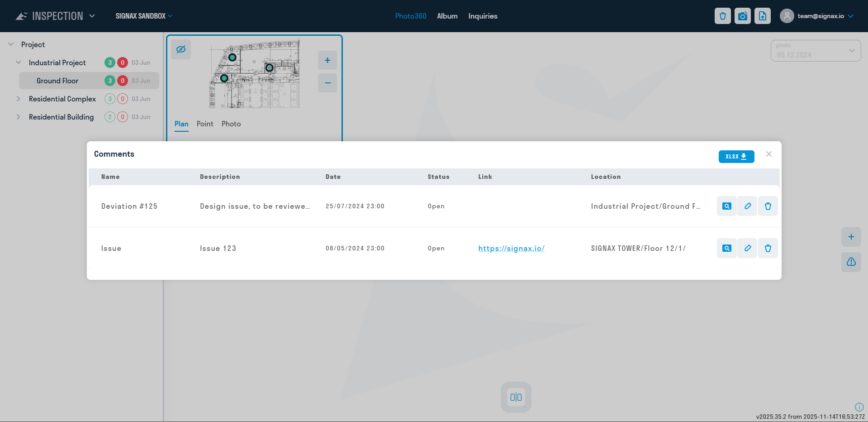Click the 'Deviation #125' name cell
The height and width of the screenshot is (422, 868).
click(x=129, y=206)
